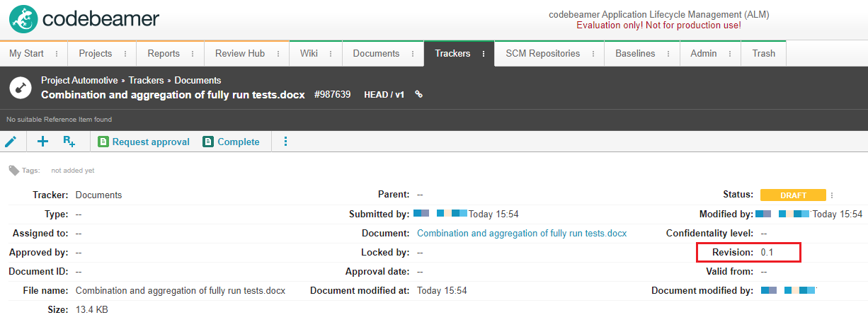Click the codebeamer logo
The image size is (868, 315).
[84, 19]
